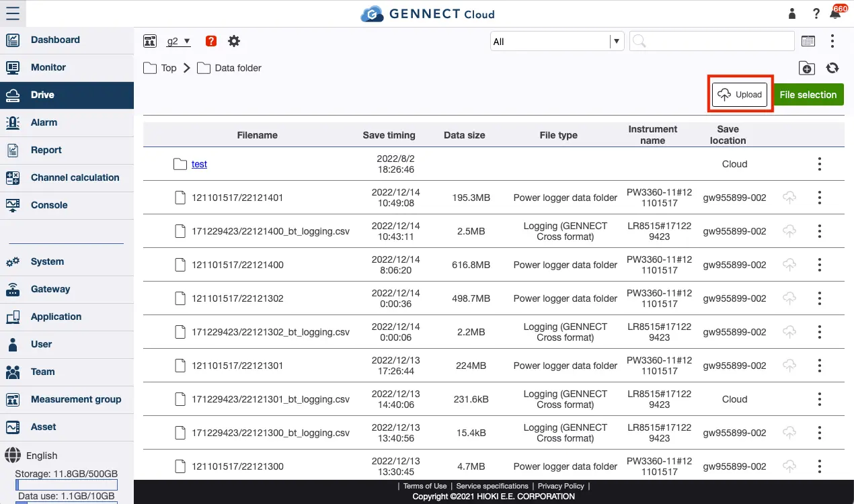The image size is (854, 504).
Task: Open more options for 171229423/22121302_bt_logging.csv
Action: [x=820, y=332]
